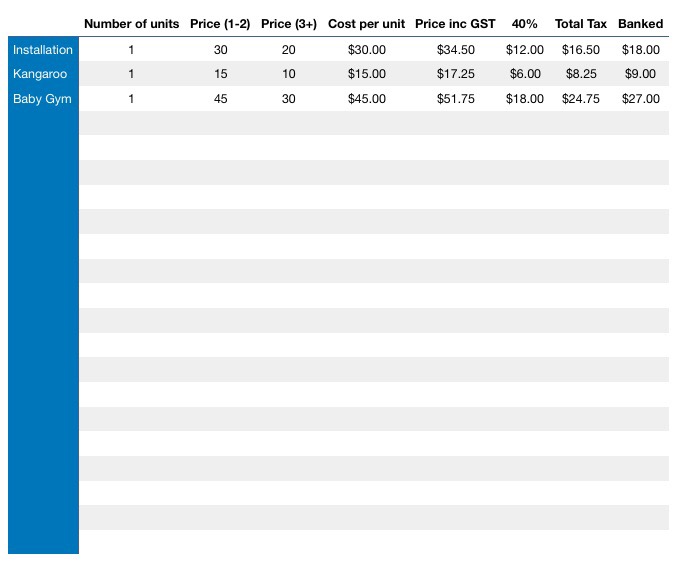Viewport: 684px width, 567px height.
Task: Click the Cost per unit column header
Action: click(x=366, y=24)
